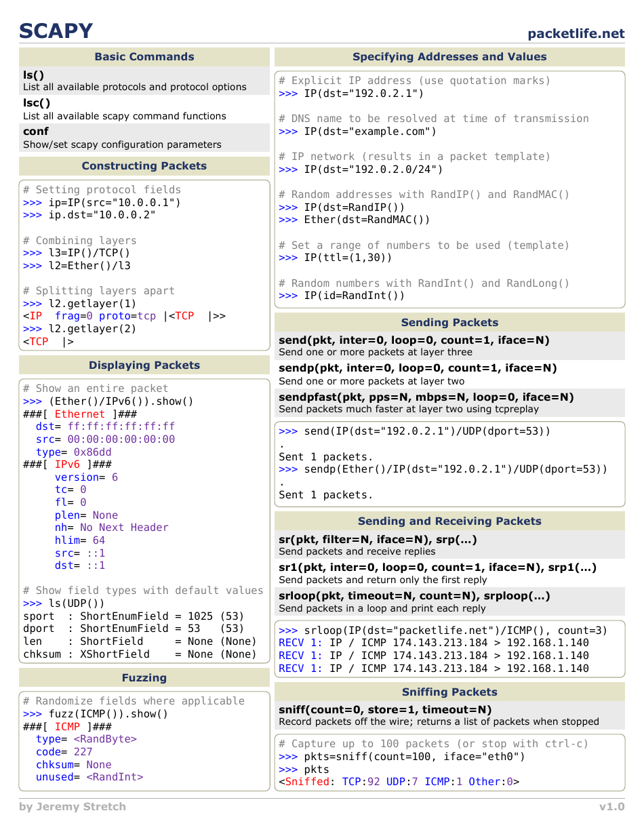This screenshot has height=834, width=644.
Task: Click the Sending Packets section header
Action: (449, 323)
